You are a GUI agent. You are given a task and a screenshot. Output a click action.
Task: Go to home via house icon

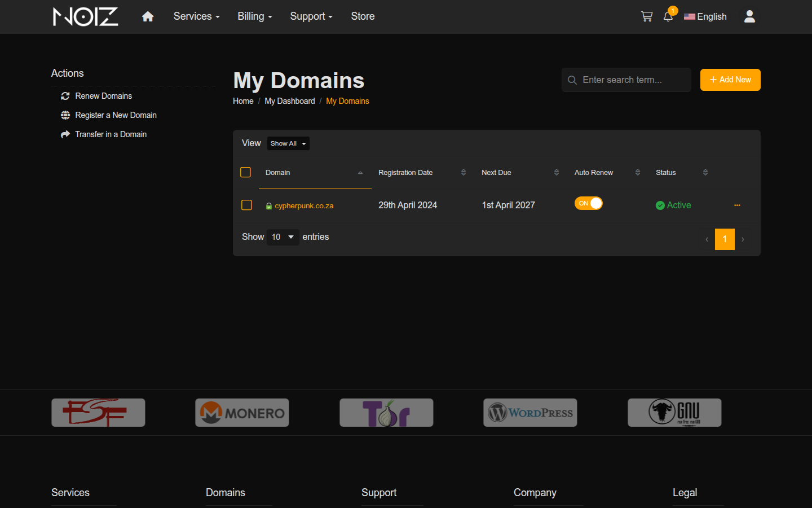(148, 16)
